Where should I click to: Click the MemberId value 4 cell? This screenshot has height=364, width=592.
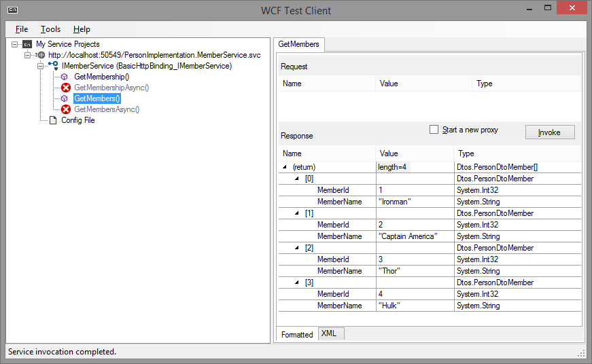click(415, 294)
